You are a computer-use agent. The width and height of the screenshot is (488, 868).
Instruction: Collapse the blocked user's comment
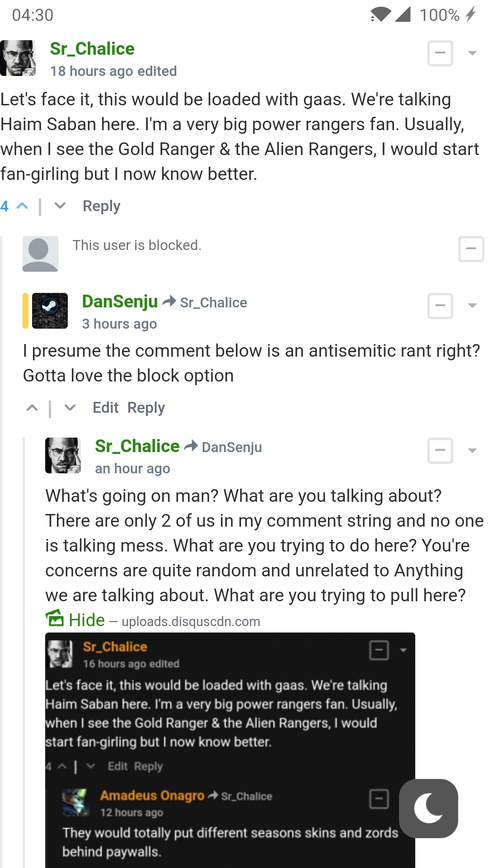[471, 249]
